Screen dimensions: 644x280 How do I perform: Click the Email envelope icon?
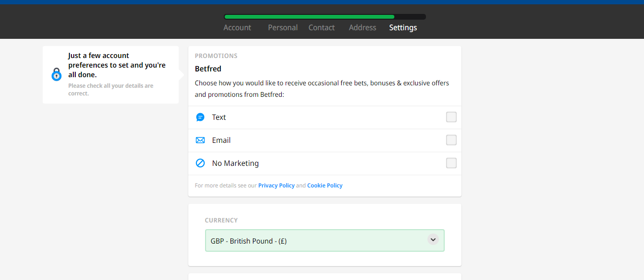click(x=200, y=140)
